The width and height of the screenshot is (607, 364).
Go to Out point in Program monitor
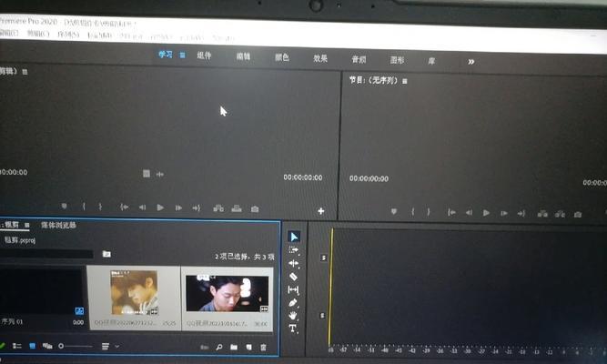pyautogui.click(x=521, y=213)
